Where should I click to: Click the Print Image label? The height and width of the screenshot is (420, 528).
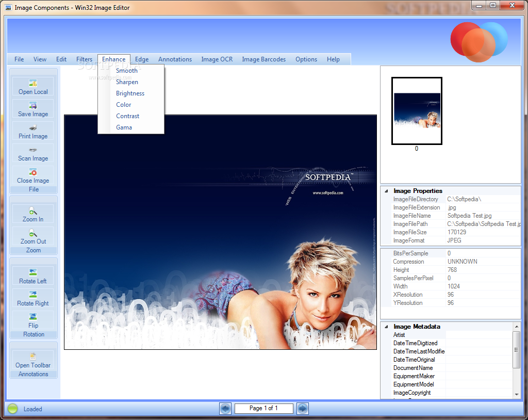[x=33, y=136]
